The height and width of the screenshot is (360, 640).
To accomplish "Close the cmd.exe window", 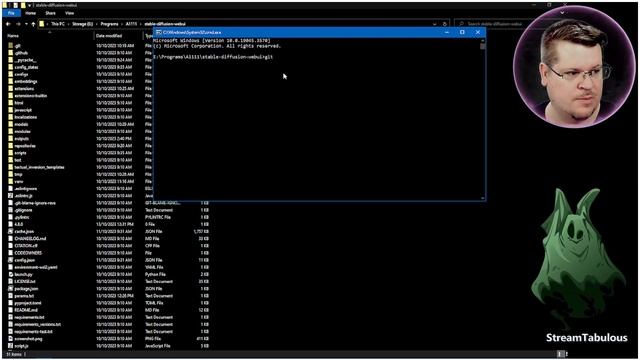I will point(478,32).
